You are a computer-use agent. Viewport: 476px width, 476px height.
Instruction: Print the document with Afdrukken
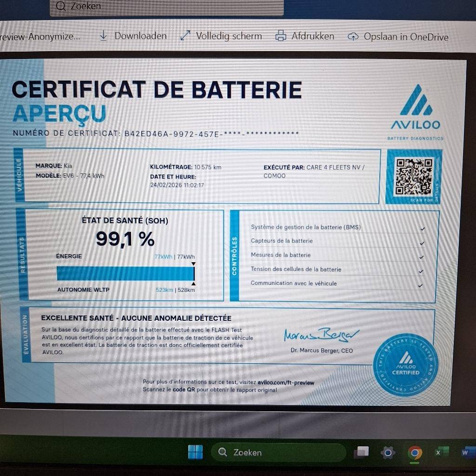pyautogui.click(x=305, y=36)
